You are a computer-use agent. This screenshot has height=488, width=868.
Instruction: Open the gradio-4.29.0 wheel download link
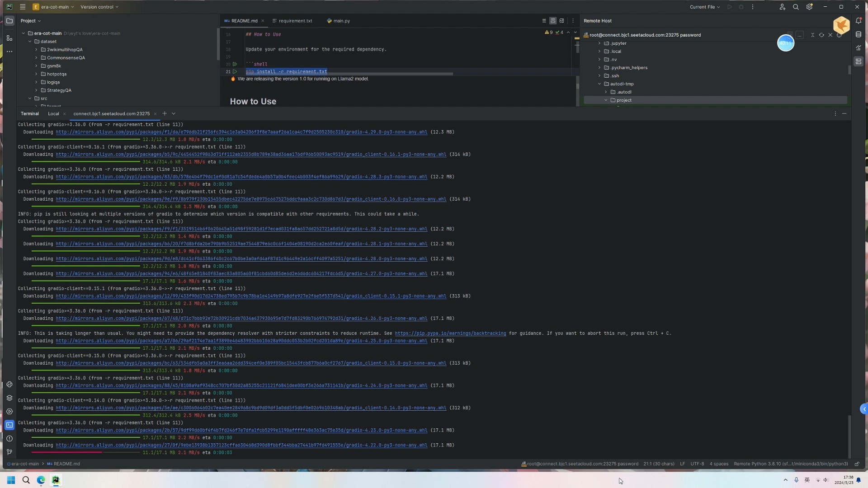pos(241,132)
